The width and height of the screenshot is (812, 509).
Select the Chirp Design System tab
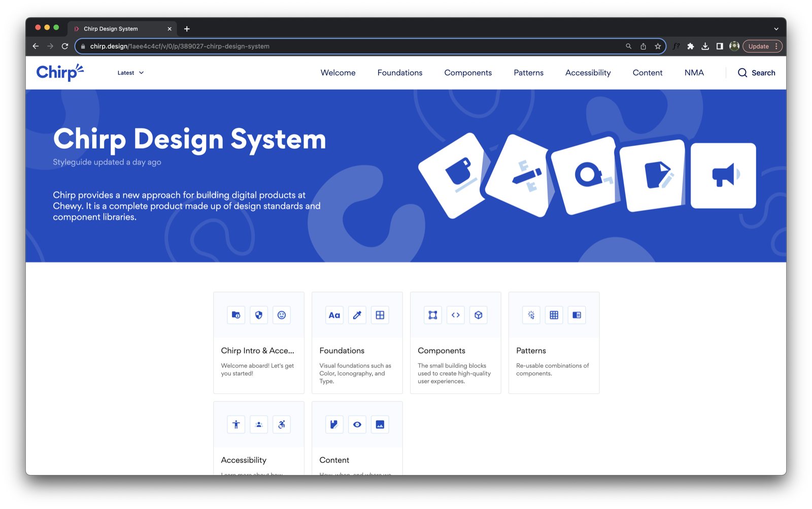(123, 29)
